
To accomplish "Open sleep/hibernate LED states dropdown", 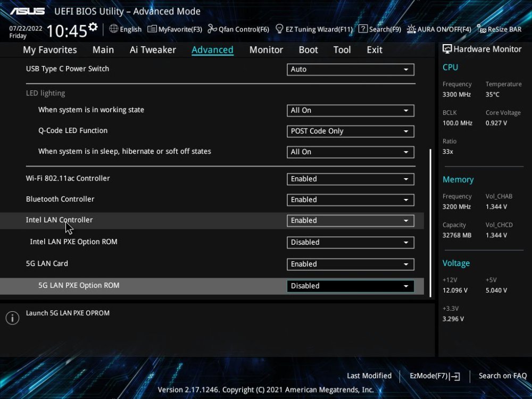I will (351, 152).
